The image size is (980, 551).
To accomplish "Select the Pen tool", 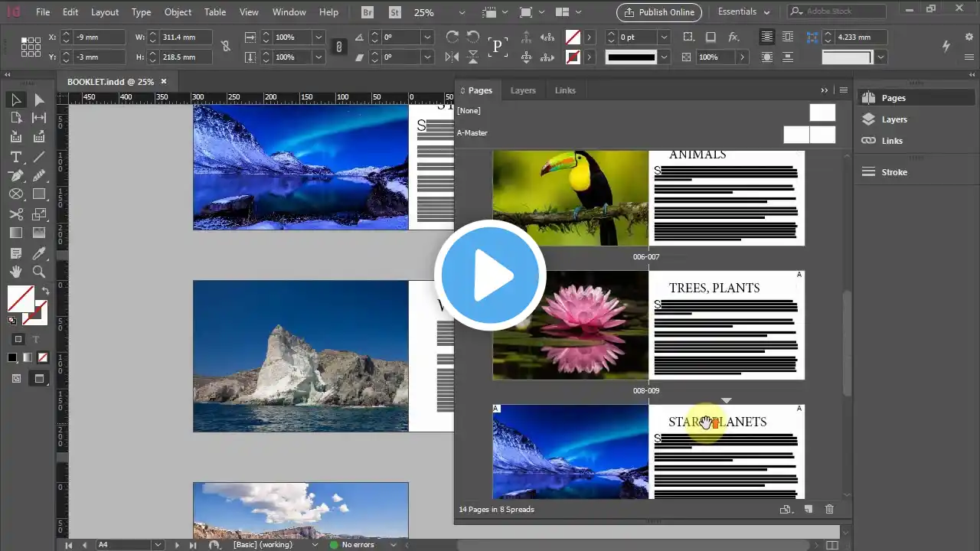I will (x=15, y=175).
